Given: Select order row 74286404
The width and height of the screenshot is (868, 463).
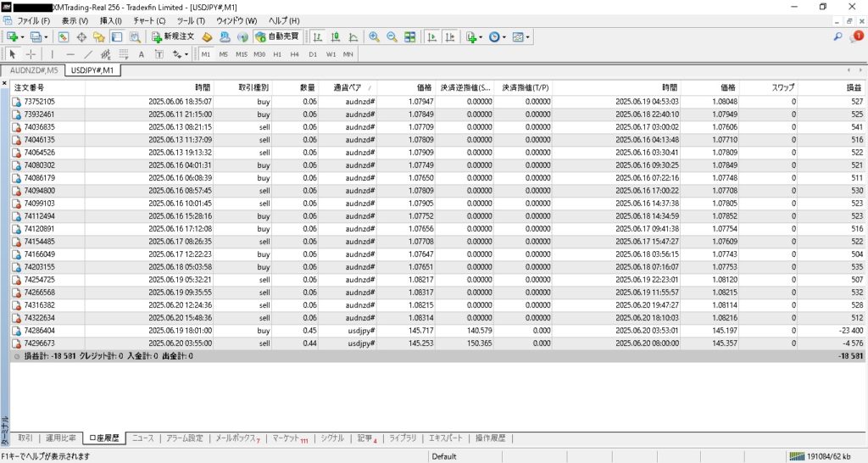Looking at the screenshot, I should click(x=35, y=331).
